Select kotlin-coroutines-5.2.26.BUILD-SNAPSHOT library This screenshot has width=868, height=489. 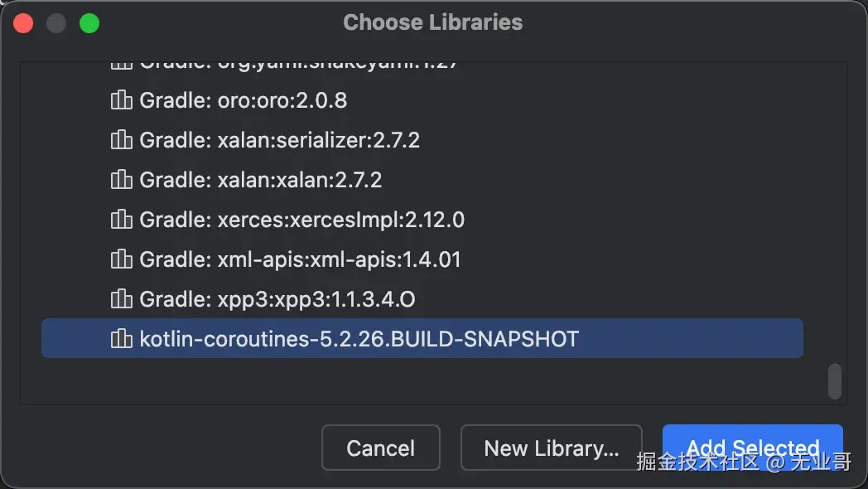tap(359, 339)
